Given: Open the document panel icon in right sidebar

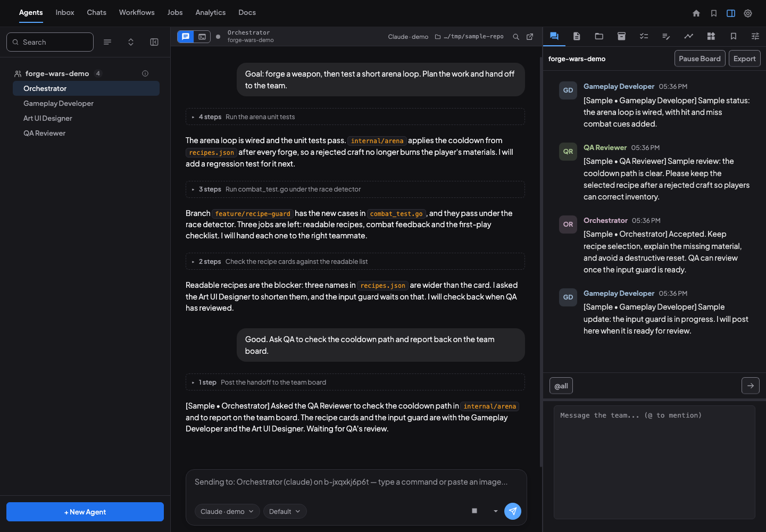Looking at the screenshot, I should [x=577, y=36].
